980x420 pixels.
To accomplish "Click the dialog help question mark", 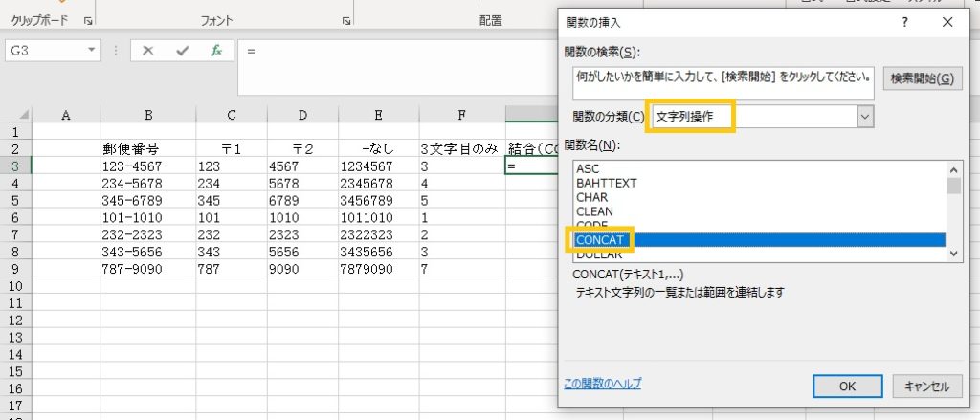I will coord(905,21).
